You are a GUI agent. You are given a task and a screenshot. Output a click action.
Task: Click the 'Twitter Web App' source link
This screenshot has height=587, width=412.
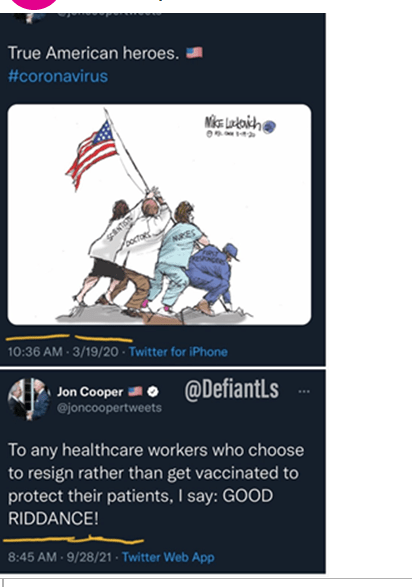point(168,557)
